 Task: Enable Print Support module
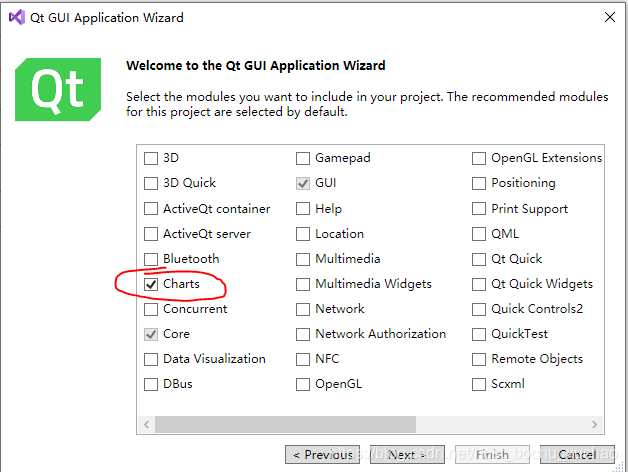click(x=479, y=209)
